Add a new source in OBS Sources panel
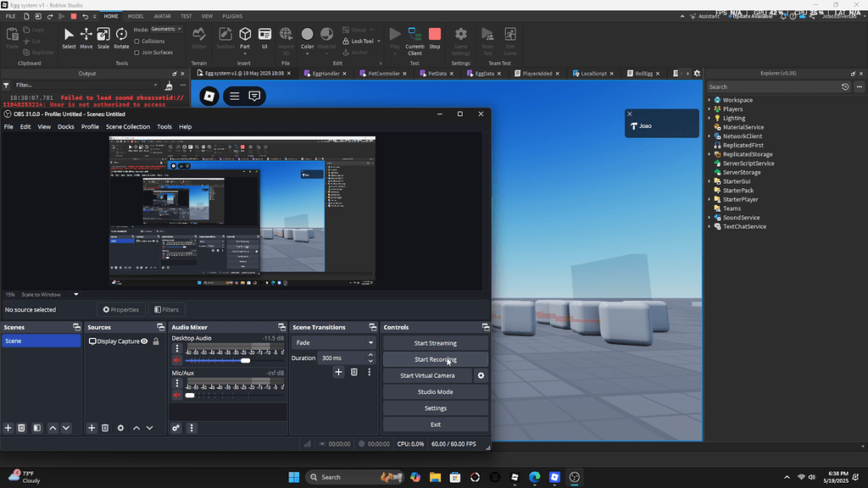868x488 pixels. click(90, 428)
